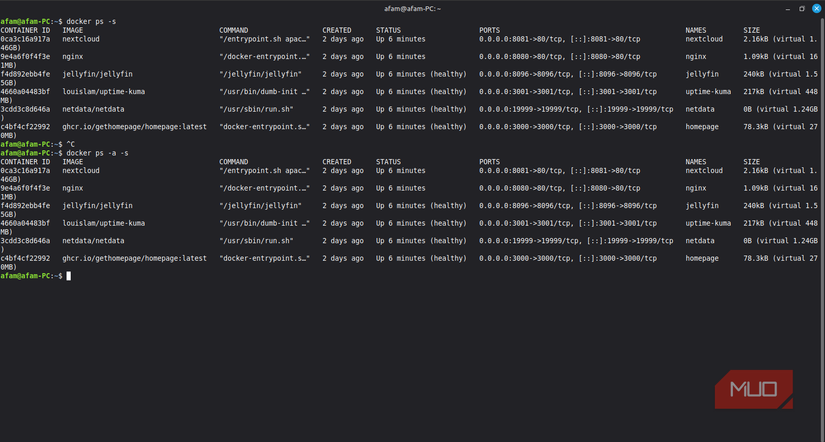Select ID f4d892ebb4fe in docker ps -s listing
Screen dimensions: 825x442
(25, 74)
